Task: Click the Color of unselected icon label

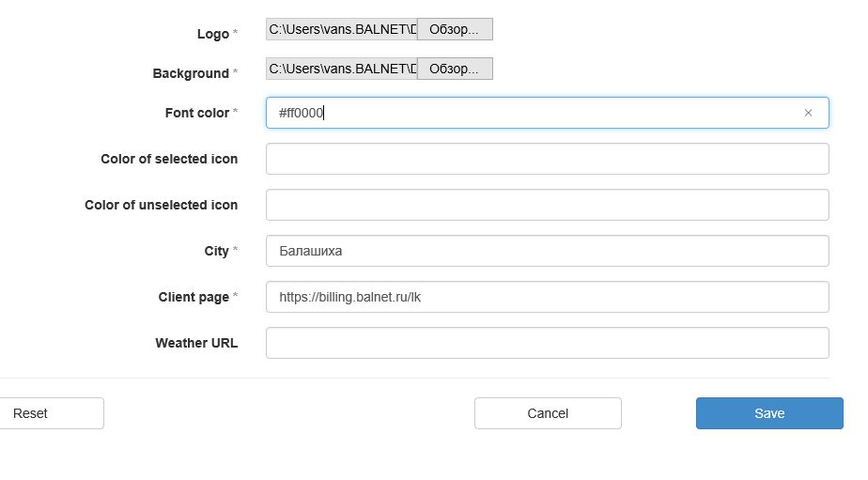Action: click(161, 205)
